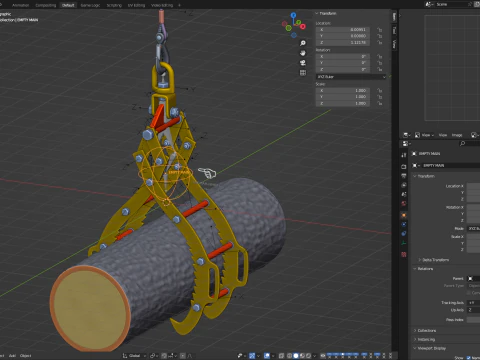480x360 pixels.
Task: Open the pivot point dropdown
Action: tap(154, 356)
